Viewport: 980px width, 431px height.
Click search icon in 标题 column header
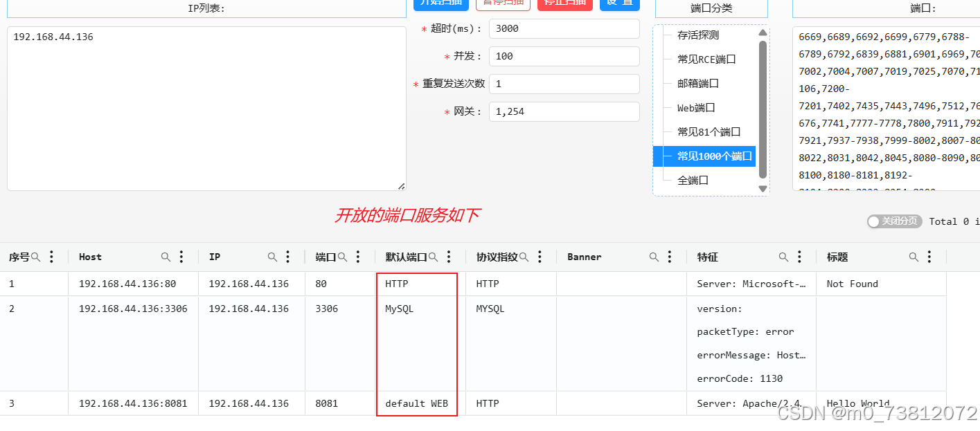[914, 257]
